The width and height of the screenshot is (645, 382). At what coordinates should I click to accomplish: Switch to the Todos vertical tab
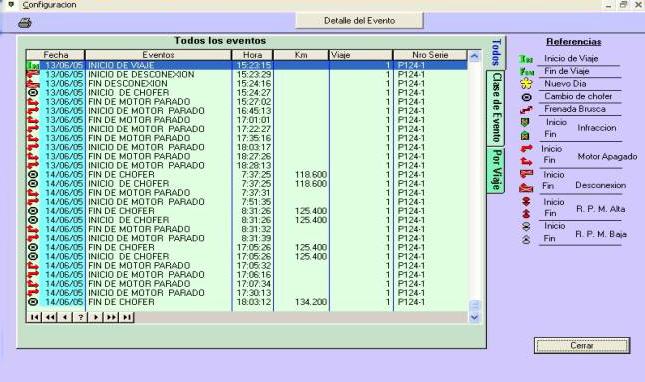click(x=496, y=53)
